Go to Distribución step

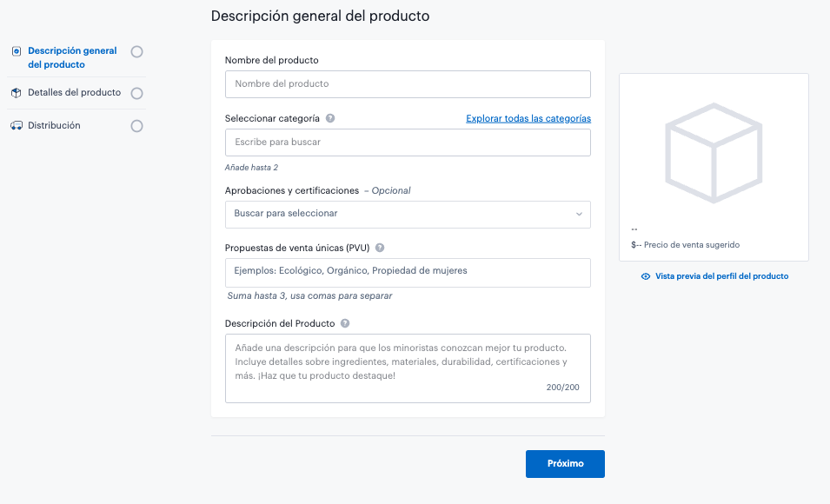[x=54, y=126]
